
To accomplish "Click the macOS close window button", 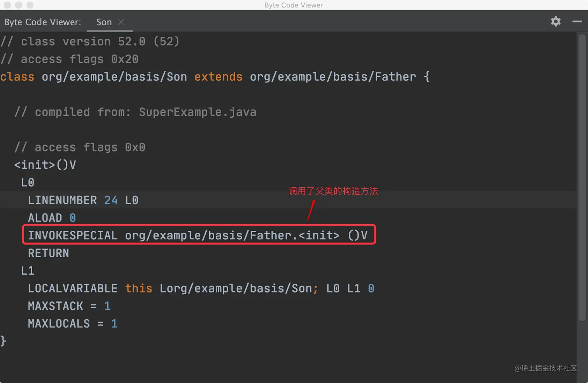I will pos(7,5).
